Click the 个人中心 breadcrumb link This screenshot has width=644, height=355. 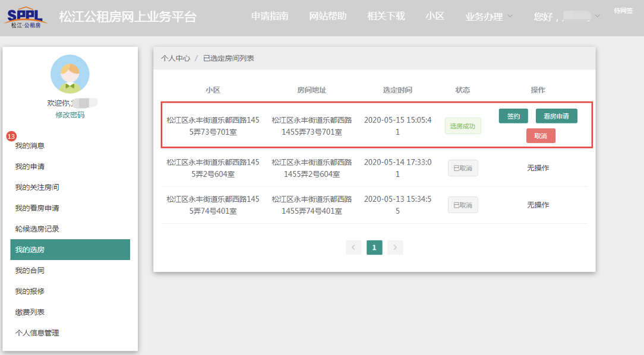(175, 58)
